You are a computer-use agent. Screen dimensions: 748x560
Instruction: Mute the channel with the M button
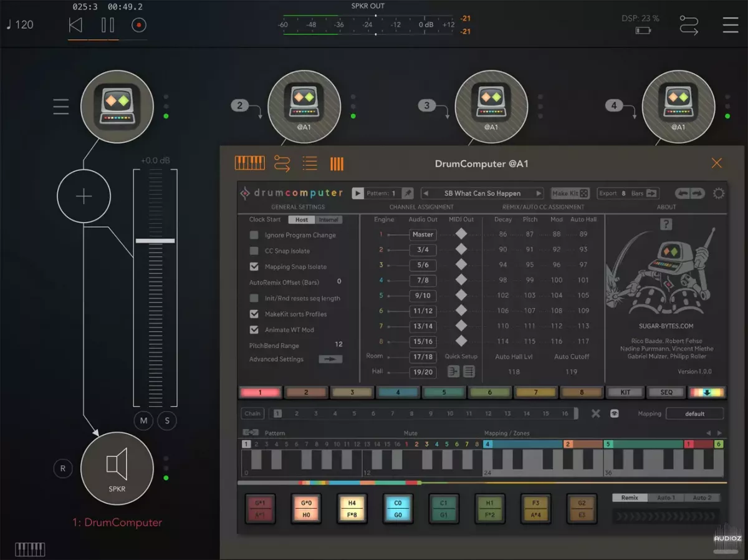144,420
